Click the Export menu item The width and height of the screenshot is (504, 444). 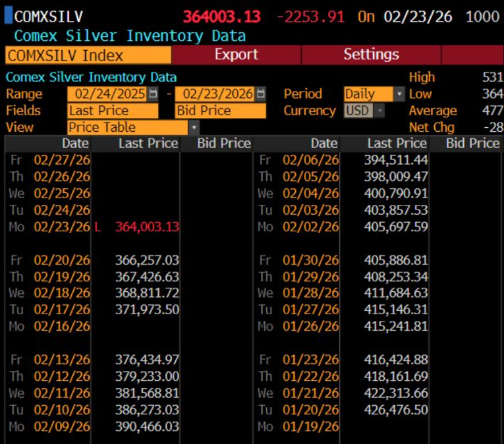coord(235,55)
